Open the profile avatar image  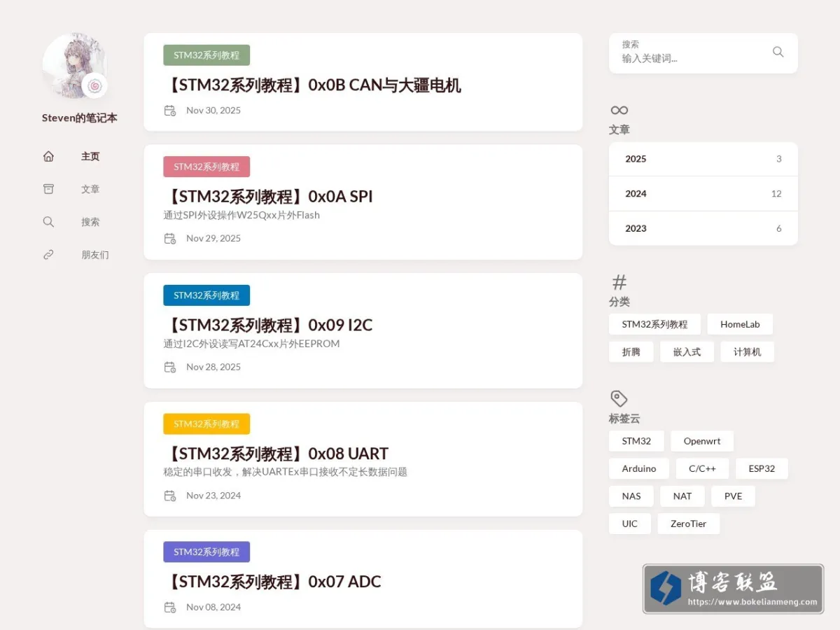[74, 66]
